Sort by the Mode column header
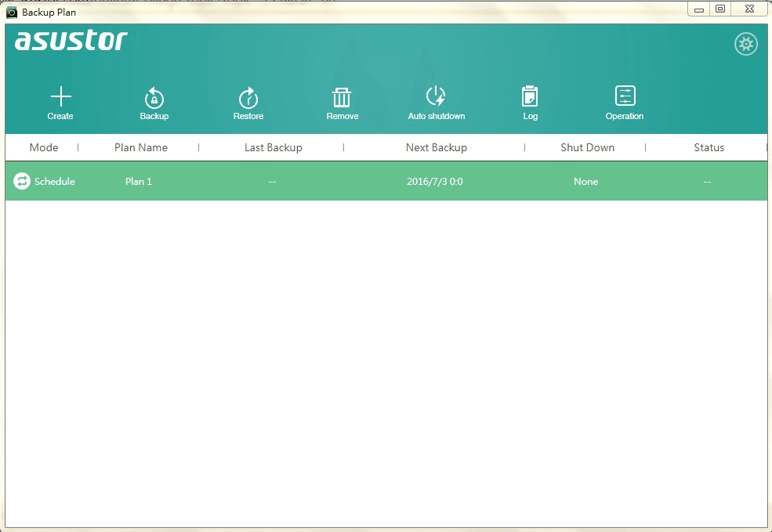This screenshot has height=532, width=772. pos(44,147)
